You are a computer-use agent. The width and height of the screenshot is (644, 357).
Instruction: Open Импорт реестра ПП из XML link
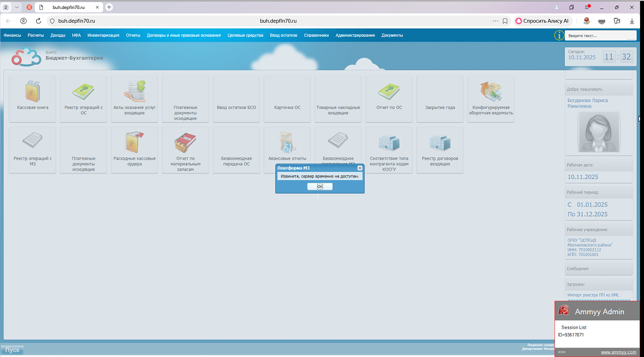point(593,295)
